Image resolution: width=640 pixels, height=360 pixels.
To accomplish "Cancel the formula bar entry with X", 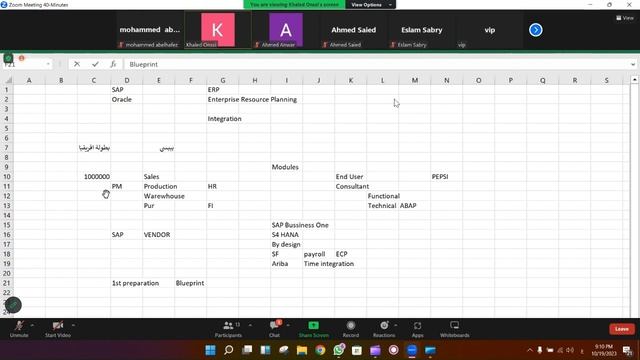I will [x=77, y=64].
